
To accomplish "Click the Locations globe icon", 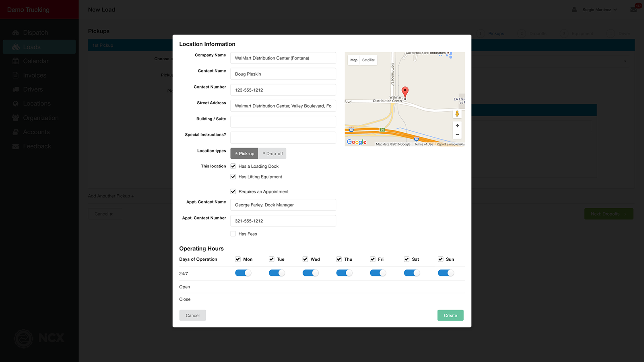I will pos(16,103).
